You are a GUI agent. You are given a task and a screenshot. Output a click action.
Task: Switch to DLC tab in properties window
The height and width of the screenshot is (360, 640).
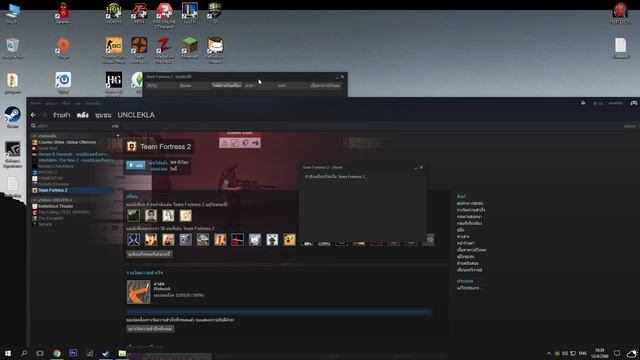click(x=325, y=86)
